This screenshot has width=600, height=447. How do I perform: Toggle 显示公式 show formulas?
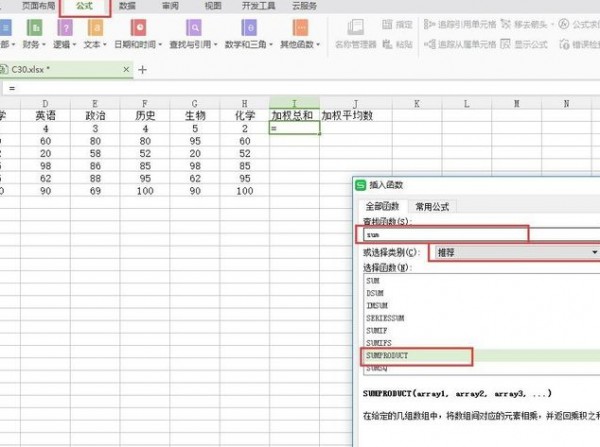point(524,44)
